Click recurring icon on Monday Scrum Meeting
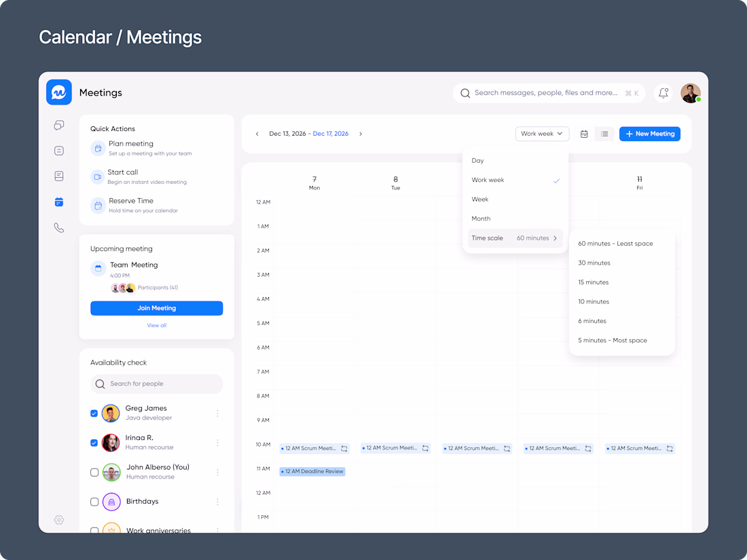This screenshot has width=747, height=560. tap(344, 449)
